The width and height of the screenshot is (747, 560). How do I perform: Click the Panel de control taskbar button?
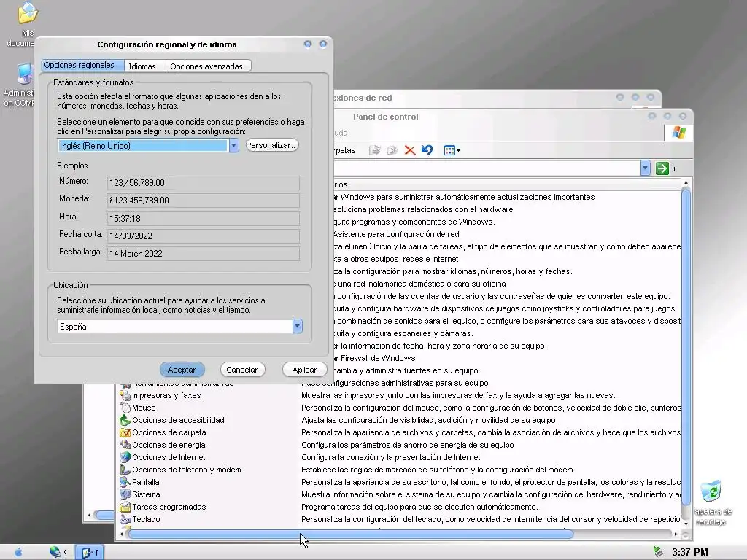click(x=90, y=553)
